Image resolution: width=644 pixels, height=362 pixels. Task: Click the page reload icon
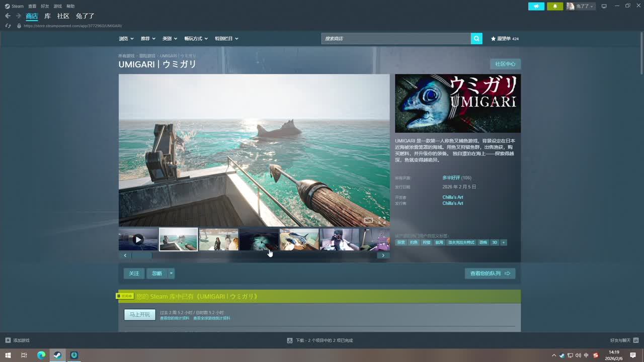(8, 26)
